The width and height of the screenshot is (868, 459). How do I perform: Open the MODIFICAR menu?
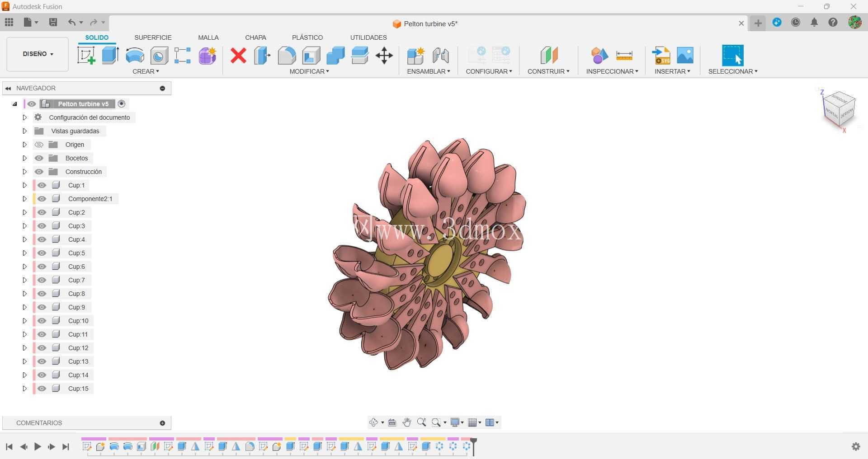[x=309, y=71]
